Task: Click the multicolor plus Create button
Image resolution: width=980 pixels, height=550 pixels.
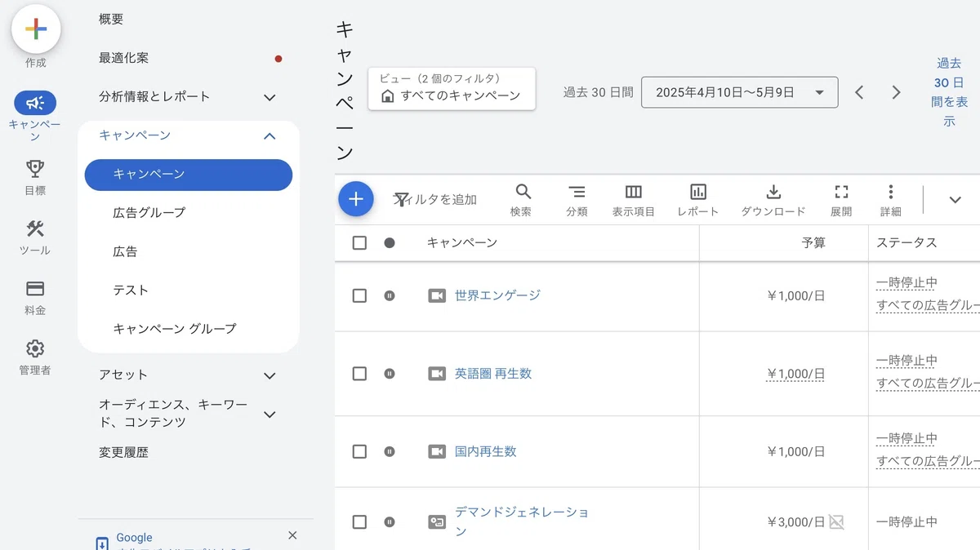Action: (36, 29)
